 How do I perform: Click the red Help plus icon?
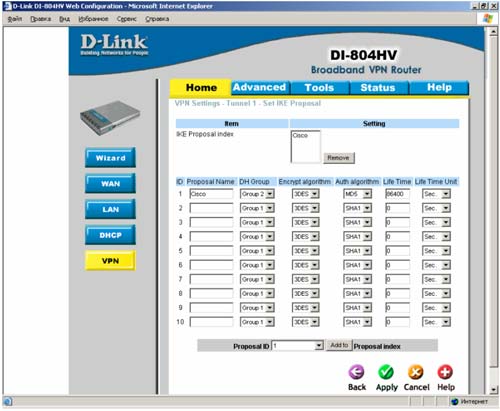click(445, 372)
